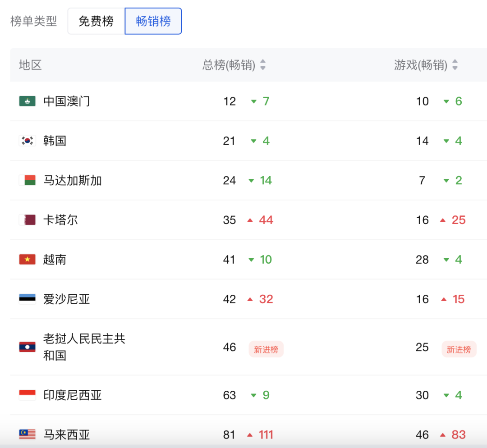This screenshot has width=487, height=448.
Task: Click the Macau flag icon
Action: coord(27,101)
